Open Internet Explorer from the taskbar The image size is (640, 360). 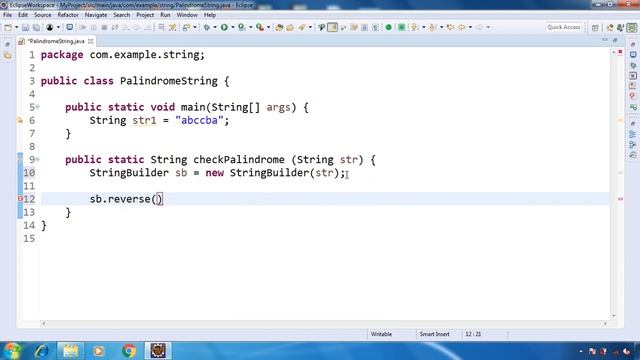click(42, 351)
